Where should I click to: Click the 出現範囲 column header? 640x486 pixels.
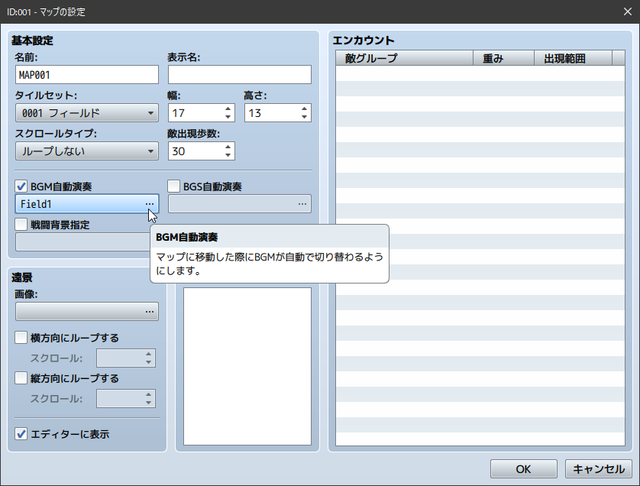pyautogui.click(x=573, y=58)
